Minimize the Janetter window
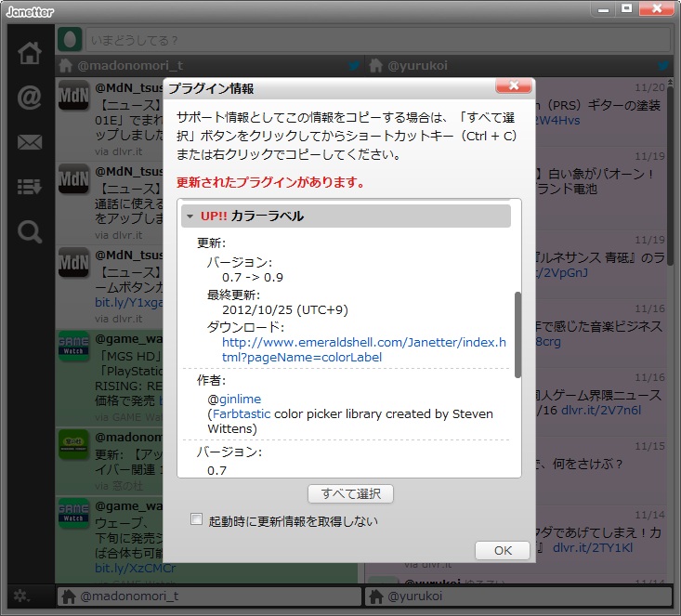Screen dimensions: 681x616 603,9
